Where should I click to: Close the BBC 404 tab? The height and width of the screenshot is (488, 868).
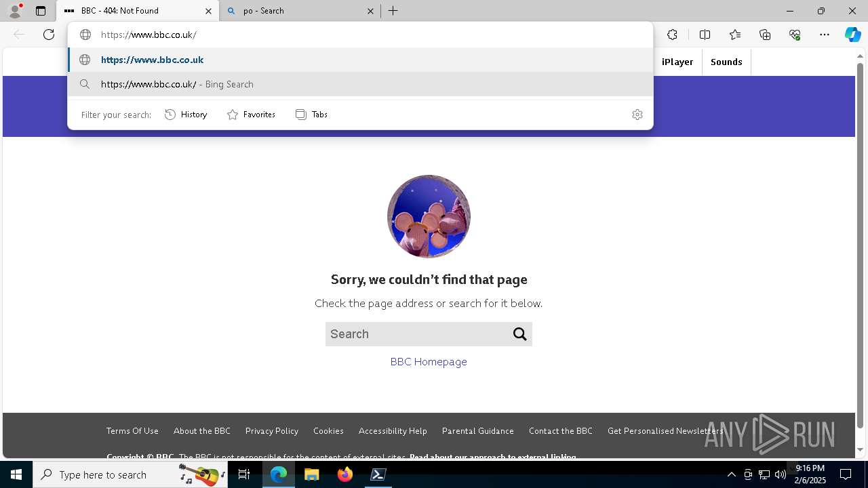(x=209, y=11)
